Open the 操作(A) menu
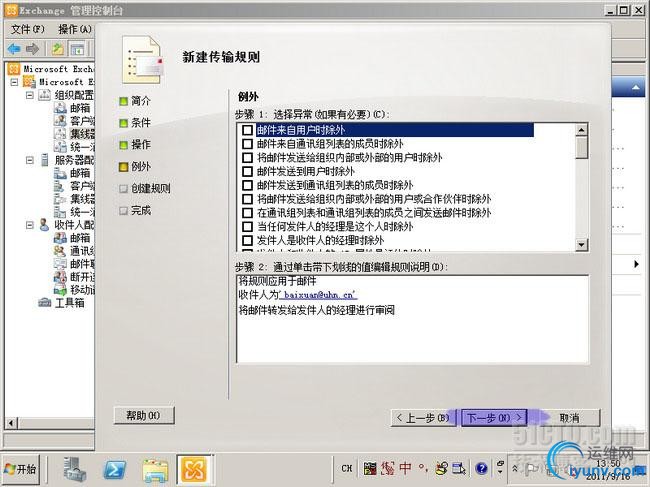Image resolution: width=650 pixels, height=487 pixels. click(x=75, y=29)
